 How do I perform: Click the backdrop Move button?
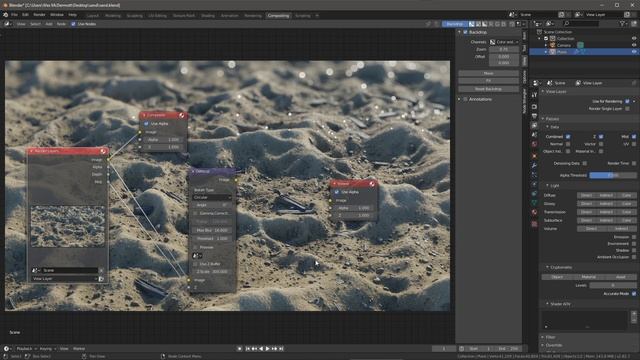[488, 73]
